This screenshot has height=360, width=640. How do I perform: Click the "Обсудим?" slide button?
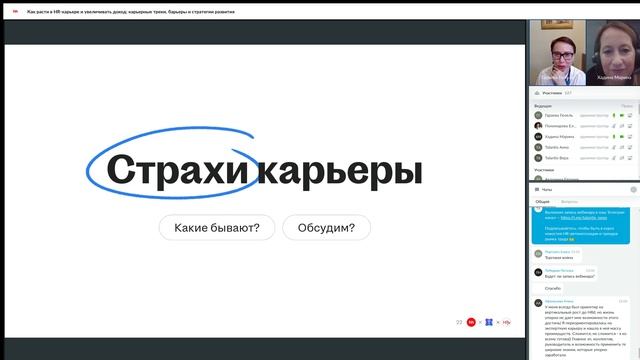click(x=327, y=228)
